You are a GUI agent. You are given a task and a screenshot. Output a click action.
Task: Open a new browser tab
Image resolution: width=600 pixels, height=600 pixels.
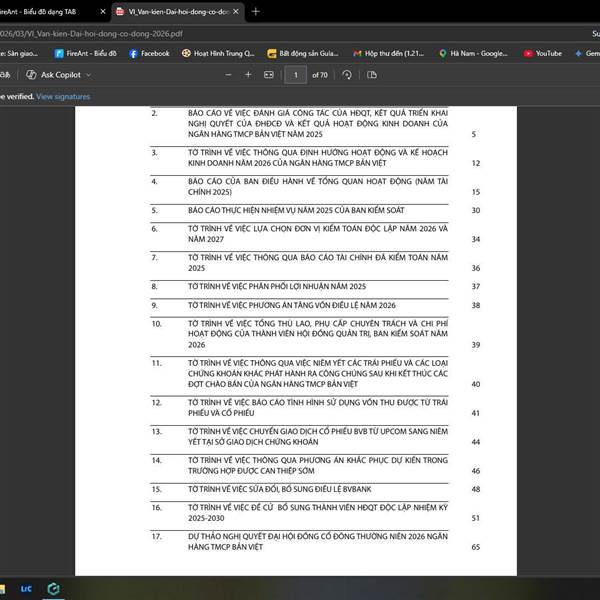256,11
